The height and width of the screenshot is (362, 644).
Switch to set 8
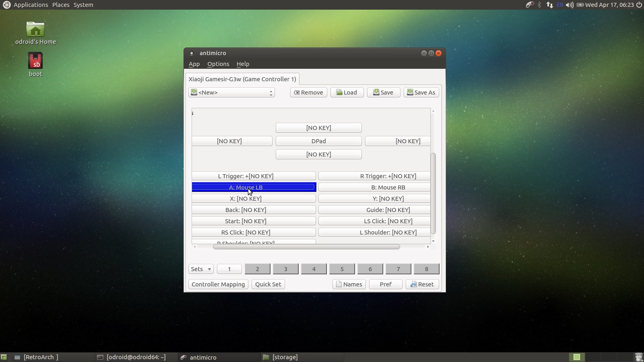pos(426,269)
